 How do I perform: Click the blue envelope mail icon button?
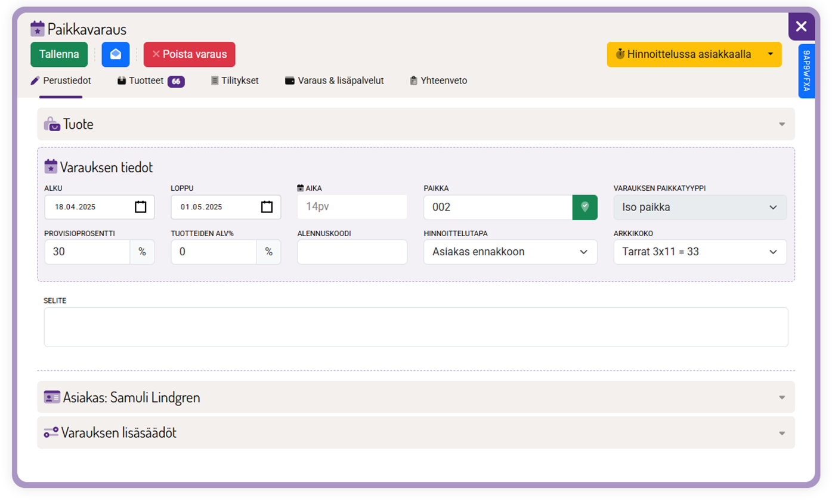click(116, 54)
